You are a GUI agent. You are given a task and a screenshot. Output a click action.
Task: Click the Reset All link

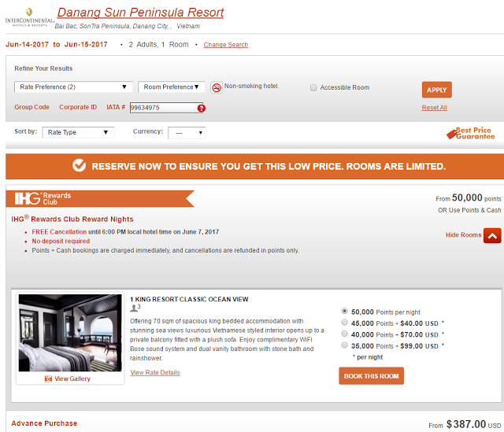tap(434, 108)
